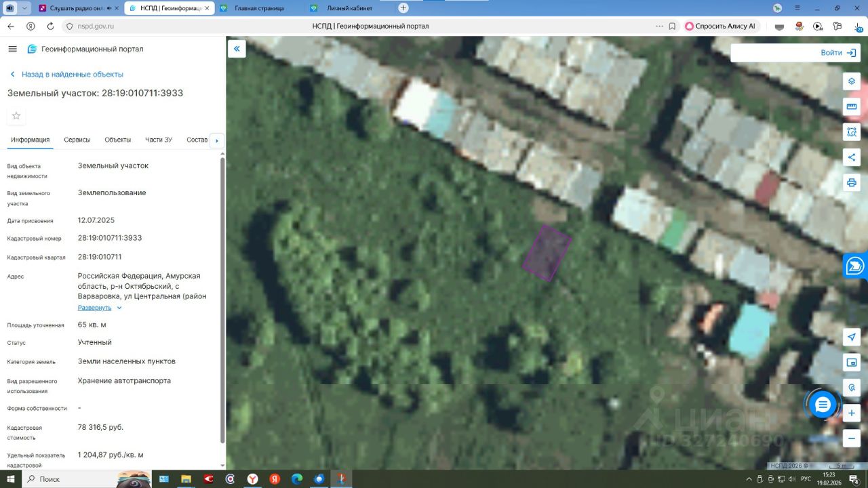Click the cadastral quarter 28:19:010711 value

tap(100, 257)
